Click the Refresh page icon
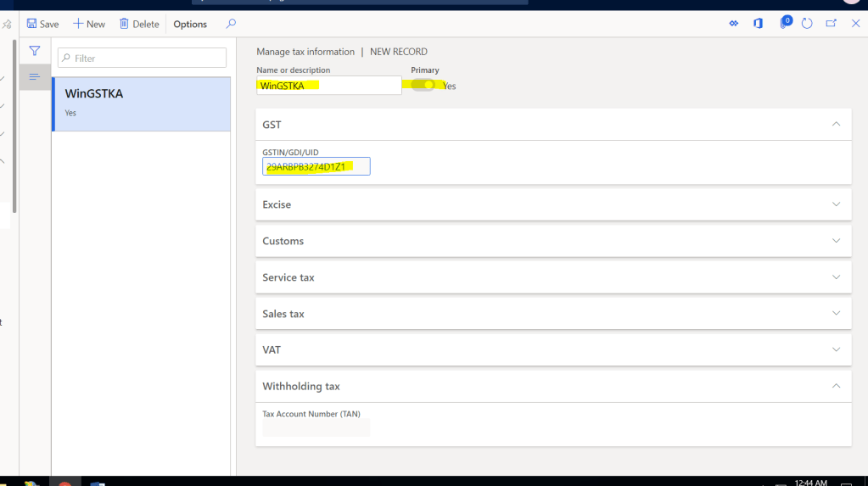Image resolution: width=868 pixels, height=486 pixels. (x=807, y=24)
